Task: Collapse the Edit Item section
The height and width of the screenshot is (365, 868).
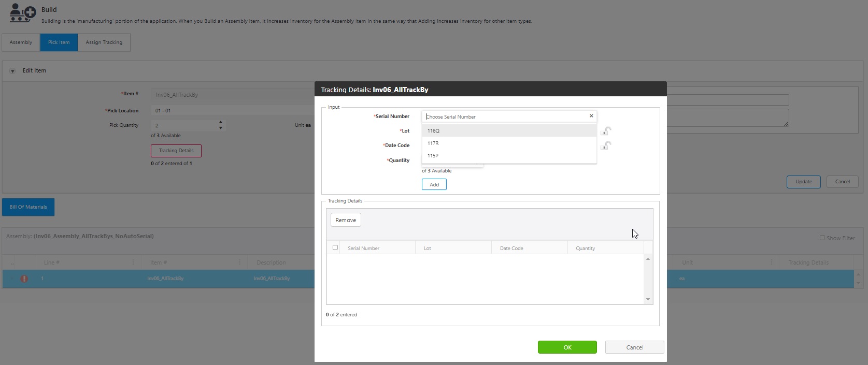Action: pos(12,71)
